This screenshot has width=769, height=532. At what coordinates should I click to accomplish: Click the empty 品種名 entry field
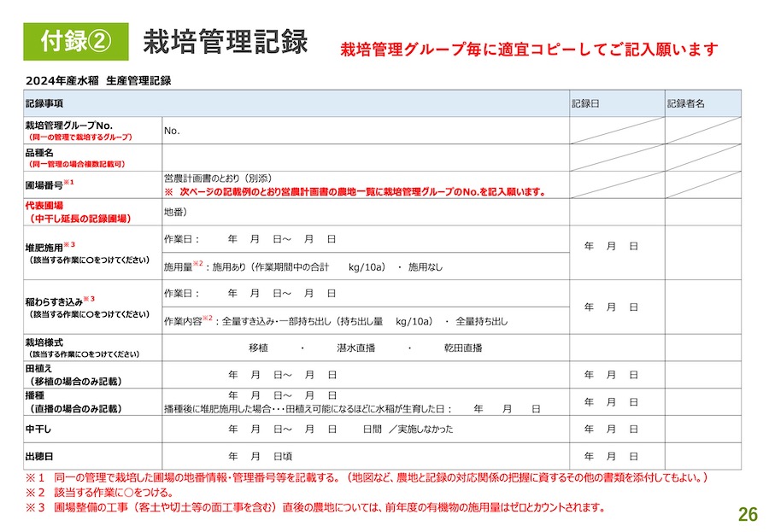(366, 157)
